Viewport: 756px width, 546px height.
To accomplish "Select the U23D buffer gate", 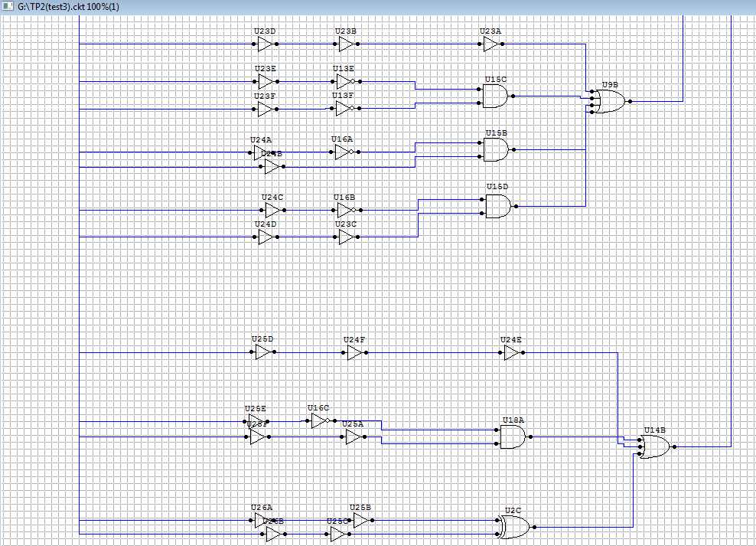I will [x=265, y=44].
